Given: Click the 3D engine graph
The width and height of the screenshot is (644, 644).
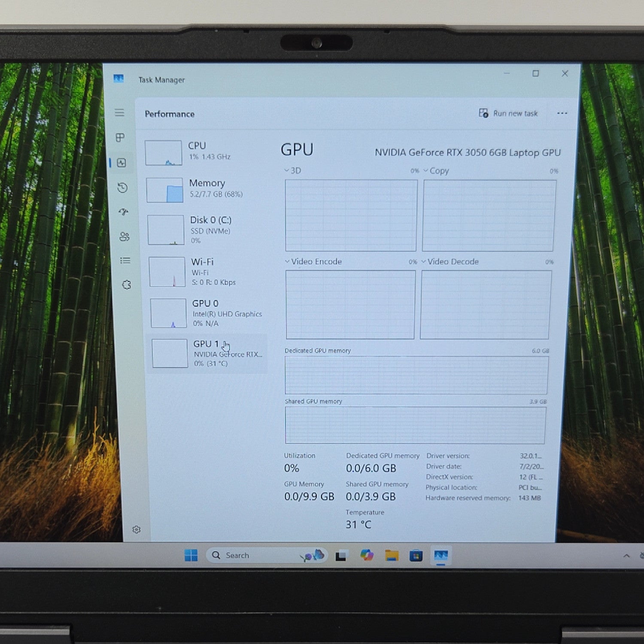Looking at the screenshot, I should tap(351, 215).
